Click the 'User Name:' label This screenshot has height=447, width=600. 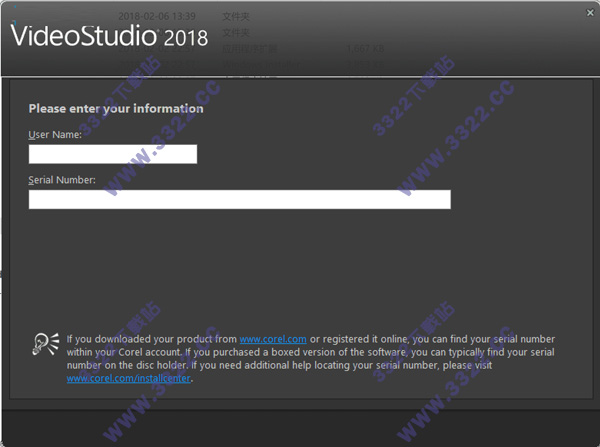pyautogui.click(x=55, y=134)
